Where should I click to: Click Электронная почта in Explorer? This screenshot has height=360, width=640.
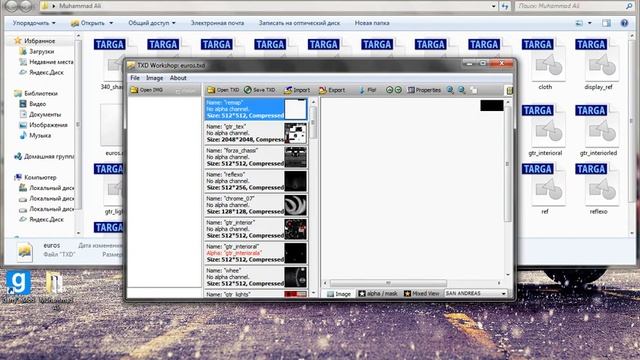[217, 23]
